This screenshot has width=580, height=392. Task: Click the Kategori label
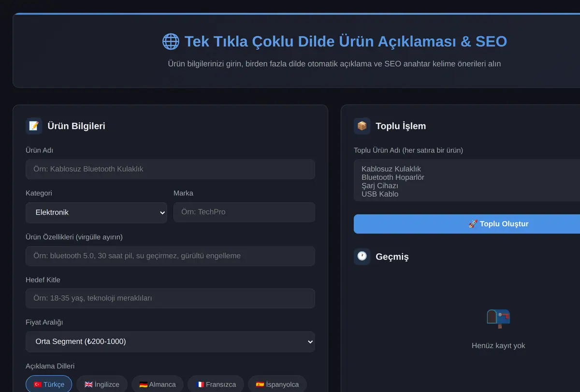pyautogui.click(x=39, y=193)
